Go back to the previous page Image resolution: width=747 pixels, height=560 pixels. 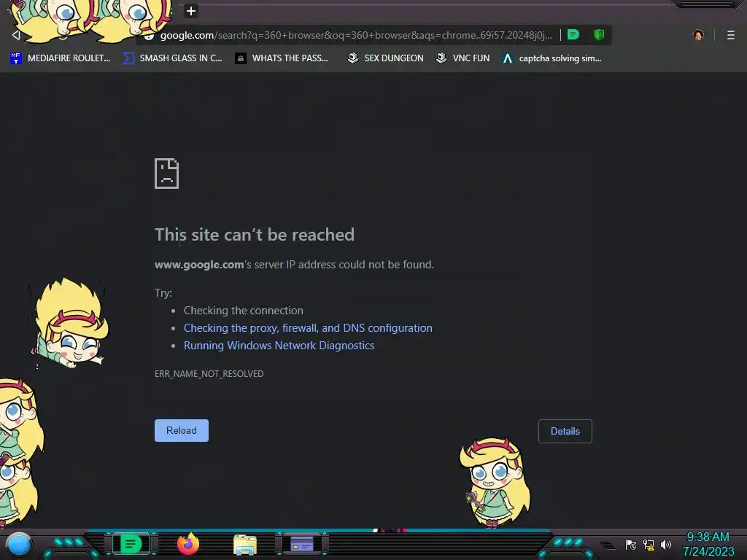click(x=16, y=35)
